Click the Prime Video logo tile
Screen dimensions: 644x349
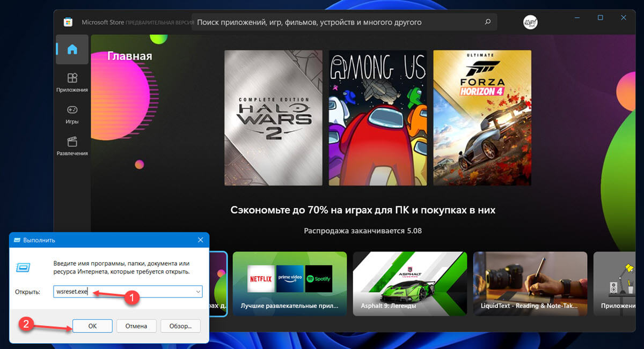point(290,279)
